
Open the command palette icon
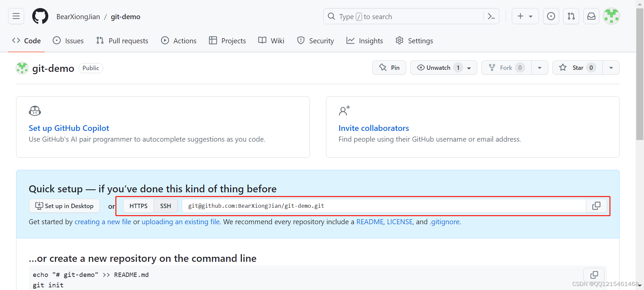[x=491, y=16]
